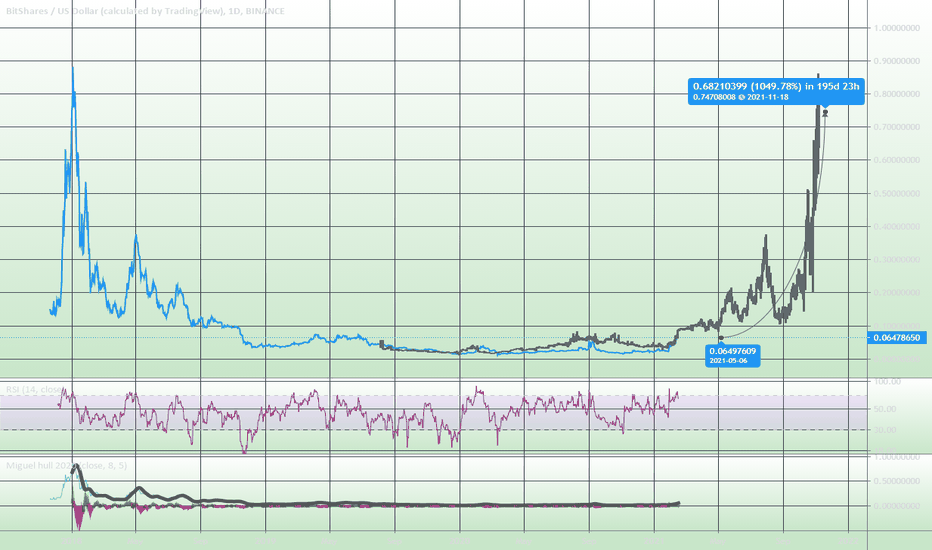
Task: Click the 0.68210399 (1049.78%) projection label
Action: [776, 92]
